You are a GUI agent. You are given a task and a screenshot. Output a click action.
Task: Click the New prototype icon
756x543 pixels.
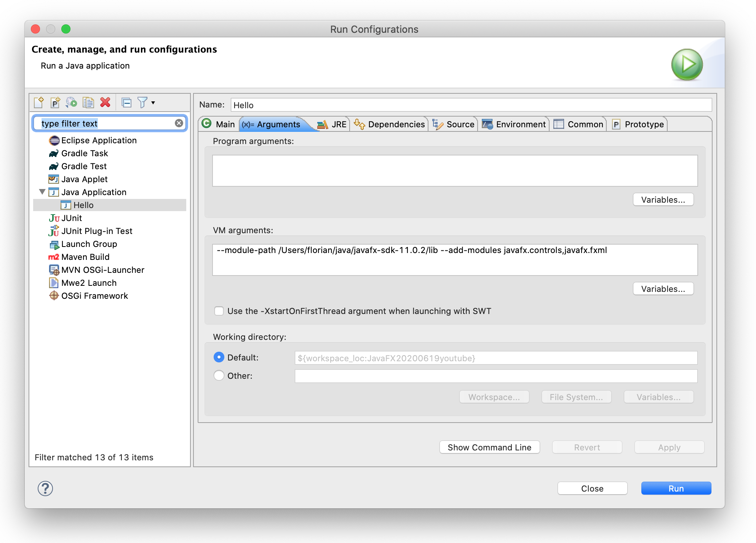coord(55,103)
